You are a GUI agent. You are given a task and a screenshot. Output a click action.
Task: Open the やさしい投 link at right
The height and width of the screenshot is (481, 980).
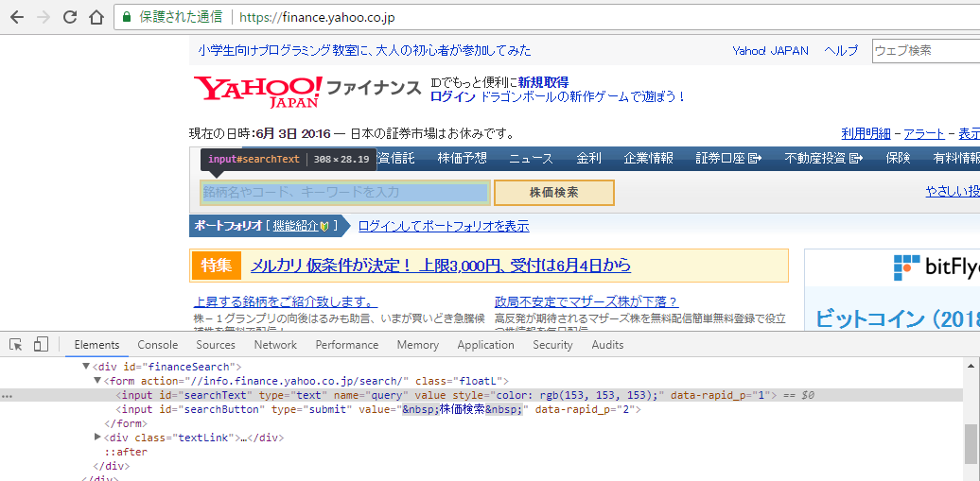pyautogui.click(x=953, y=192)
